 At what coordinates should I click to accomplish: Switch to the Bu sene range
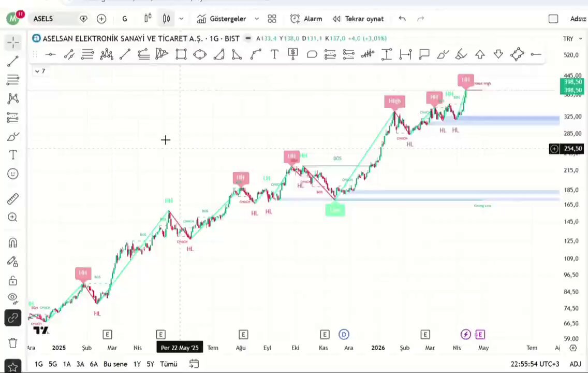click(x=115, y=364)
